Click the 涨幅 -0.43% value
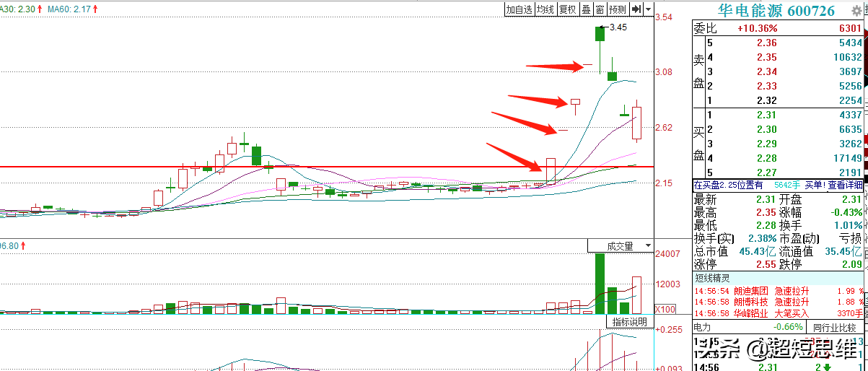 (x=846, y=212)
